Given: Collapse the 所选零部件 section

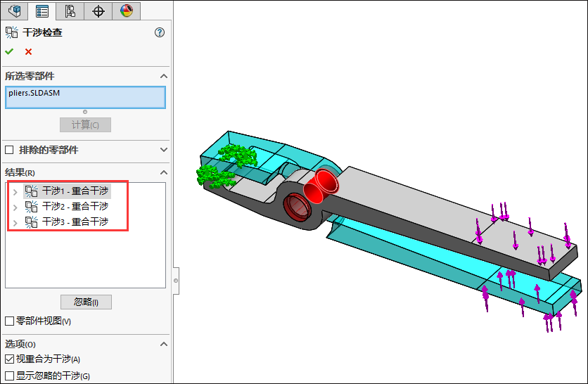Looking at the screenshot, I should [x=163, y=76].
